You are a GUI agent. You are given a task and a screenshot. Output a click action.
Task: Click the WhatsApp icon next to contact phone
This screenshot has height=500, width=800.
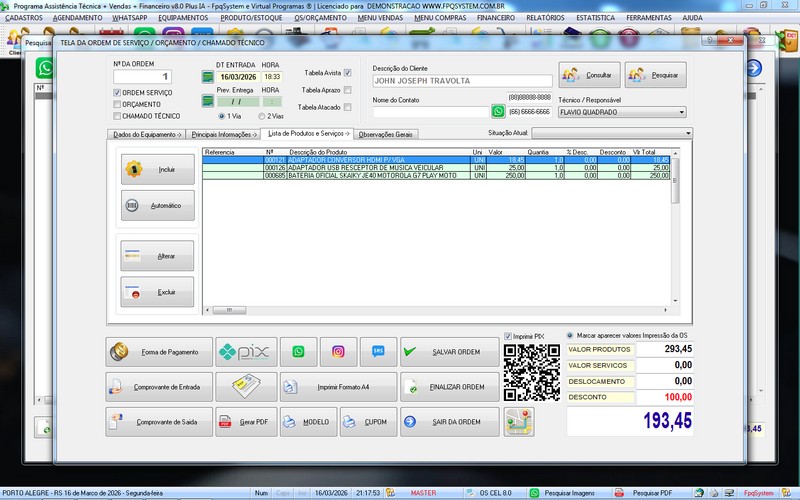pyautogui.click(x=498, y=112)
